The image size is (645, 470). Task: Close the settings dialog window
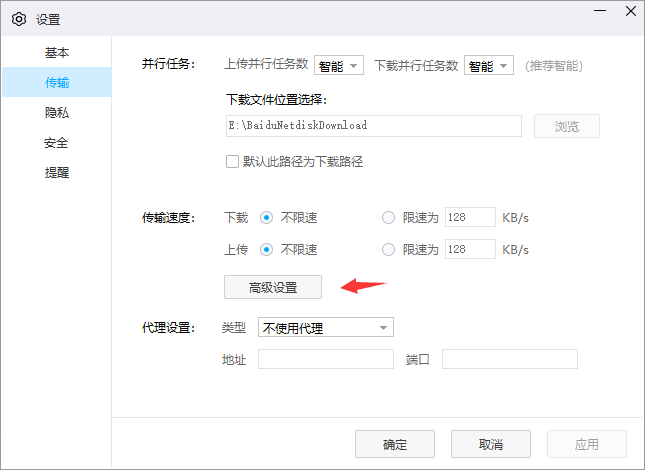pyautogui.click(x=629, y=12)
